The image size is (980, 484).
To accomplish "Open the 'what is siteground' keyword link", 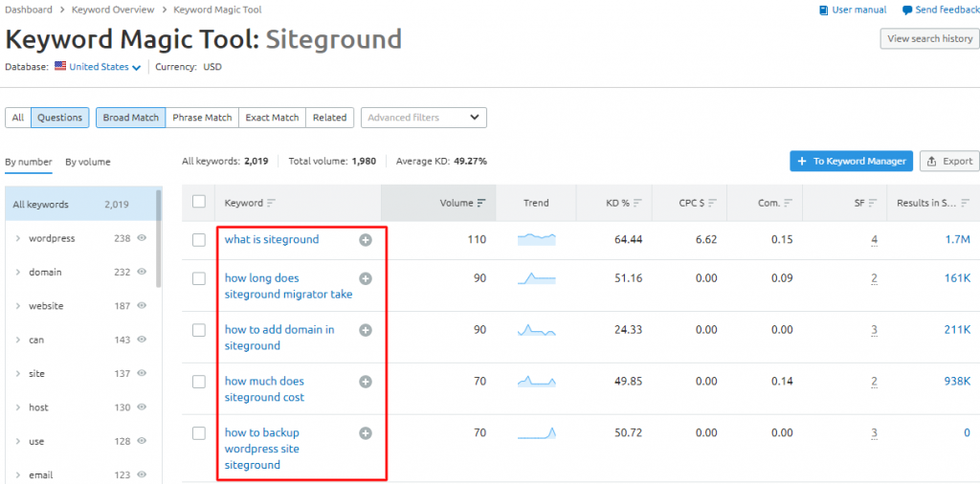I will point(272,239).
